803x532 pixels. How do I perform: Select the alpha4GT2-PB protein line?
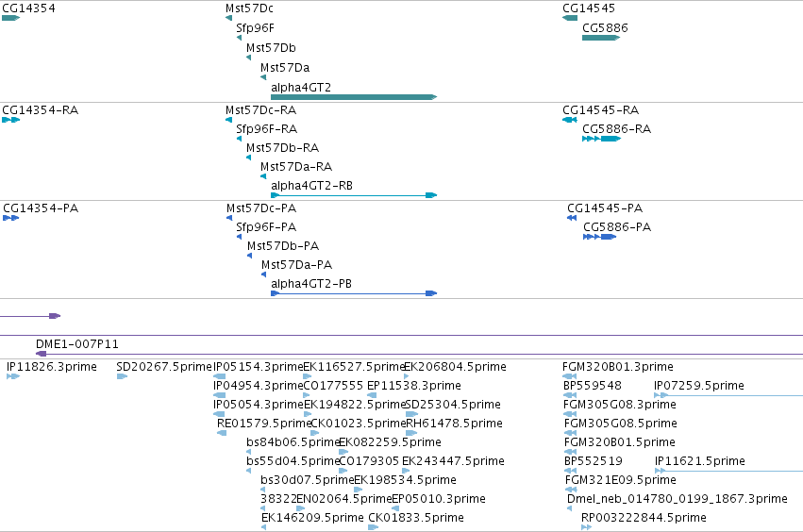[x=354, y=293]
